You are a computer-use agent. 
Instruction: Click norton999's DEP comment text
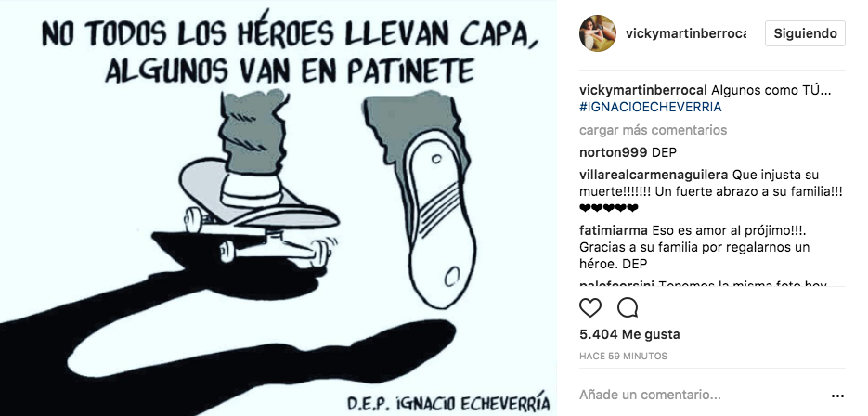pos(665,152)
